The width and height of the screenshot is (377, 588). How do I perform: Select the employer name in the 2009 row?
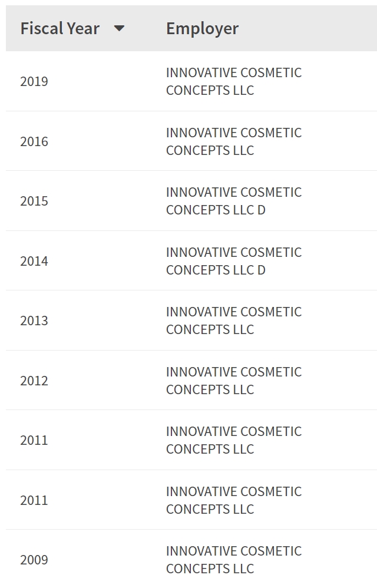click(233, 560)
